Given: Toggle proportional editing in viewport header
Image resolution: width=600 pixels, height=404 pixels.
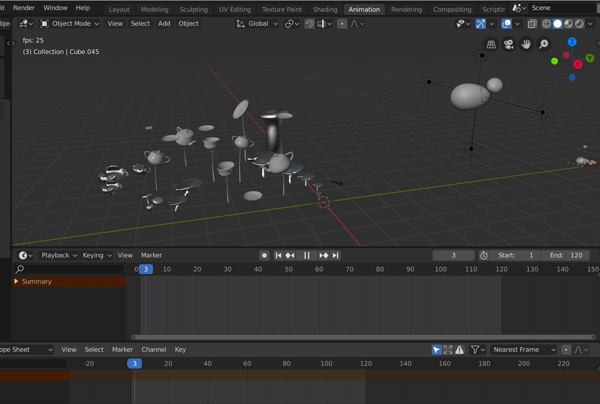Looking at the screenshot, I should pyautogui.click(x=342, y=24).
